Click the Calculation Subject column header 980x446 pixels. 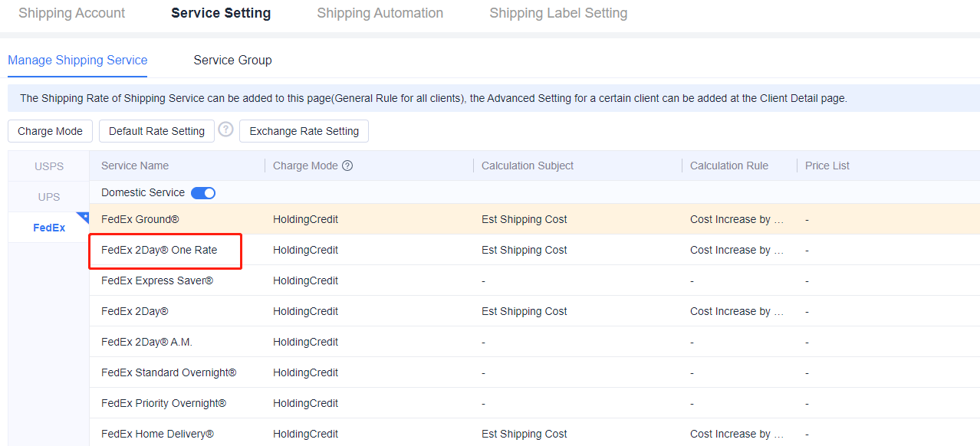528,166
